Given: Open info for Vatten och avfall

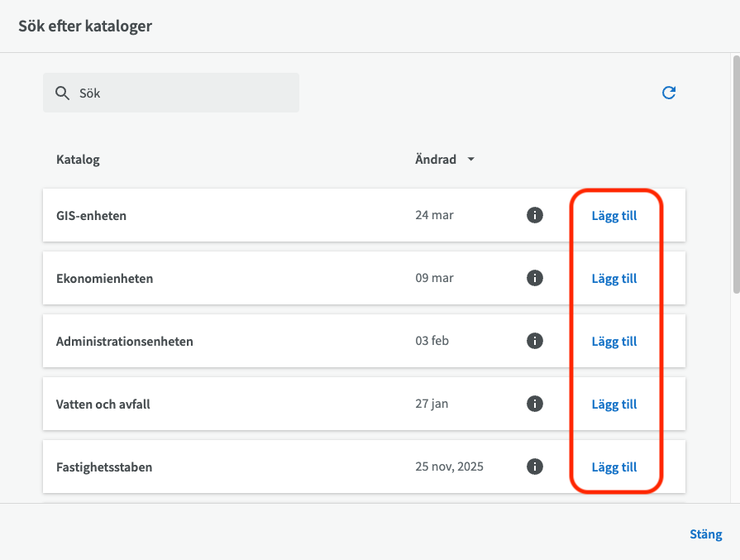Looking at the screenshot, I should (535, 404).
